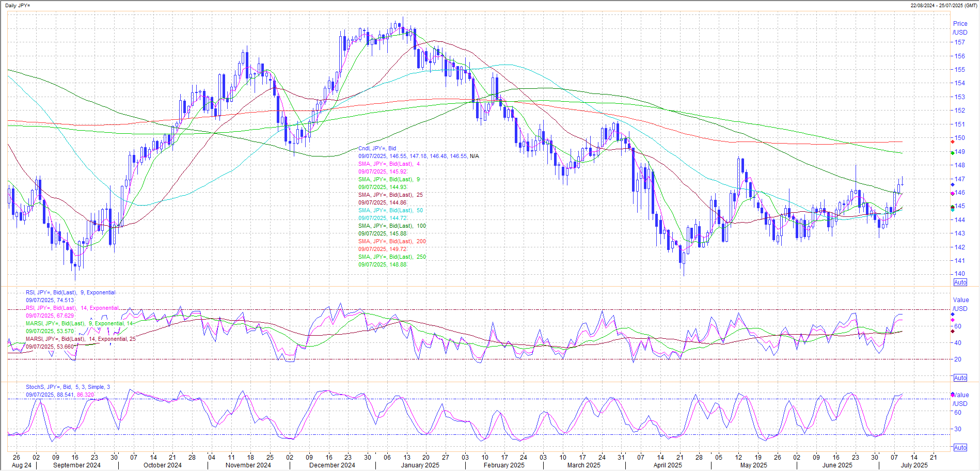980x471 pixels.
Task: Click the 'September 2024' time axis label
Action: click(x=77, y=465)
